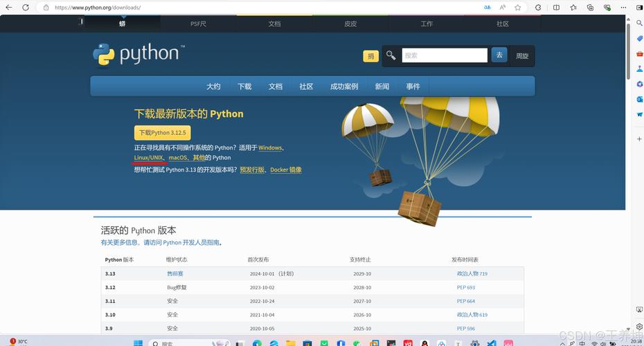Follow the Windows download link
The width and height of the screenshot is (644, 346).
pyautogui.click(x=270, y=148)
